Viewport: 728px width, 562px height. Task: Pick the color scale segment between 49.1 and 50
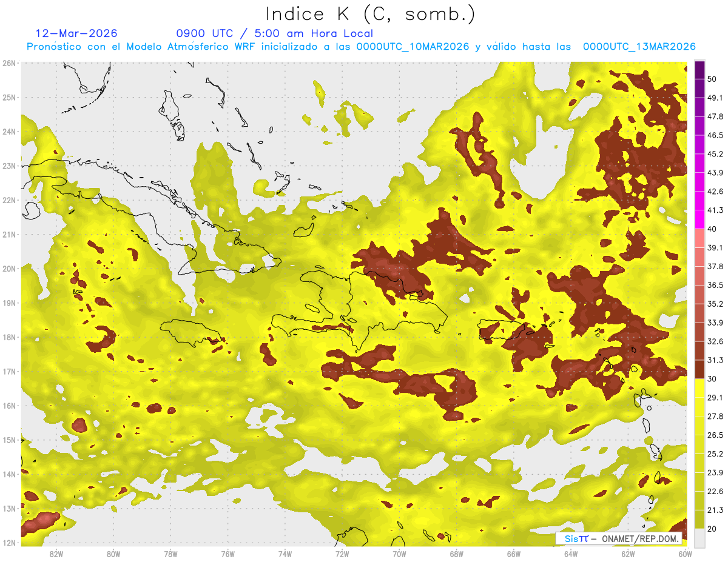[699, 89]
